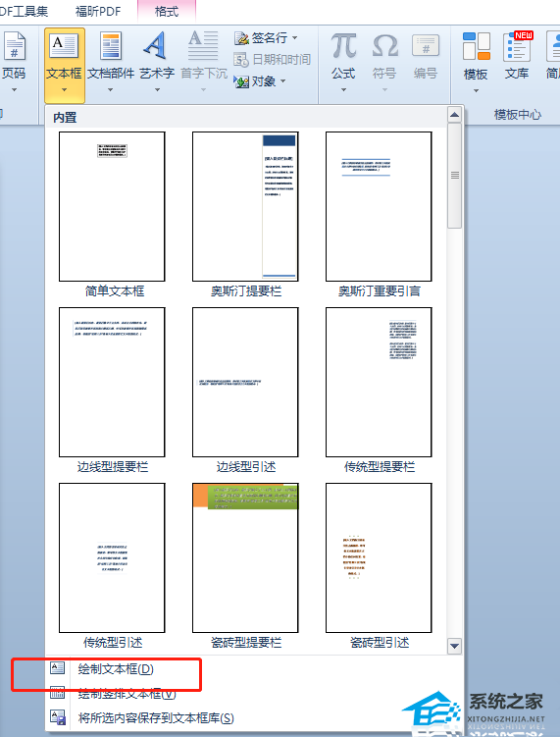The height and width of the screenshot is (737, 560).
Task: Choose 将所选内容保存到文本框库(S) entry
Action: (156, 718)
